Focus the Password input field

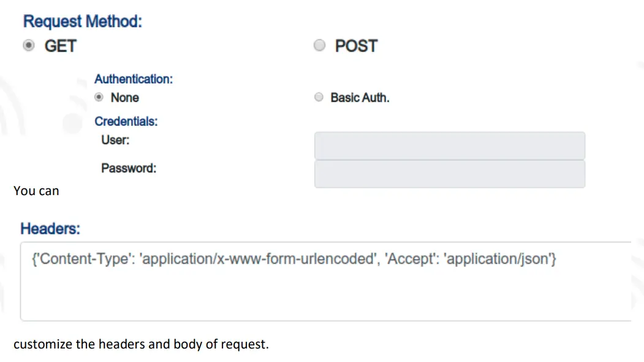(x=449, y=174)
